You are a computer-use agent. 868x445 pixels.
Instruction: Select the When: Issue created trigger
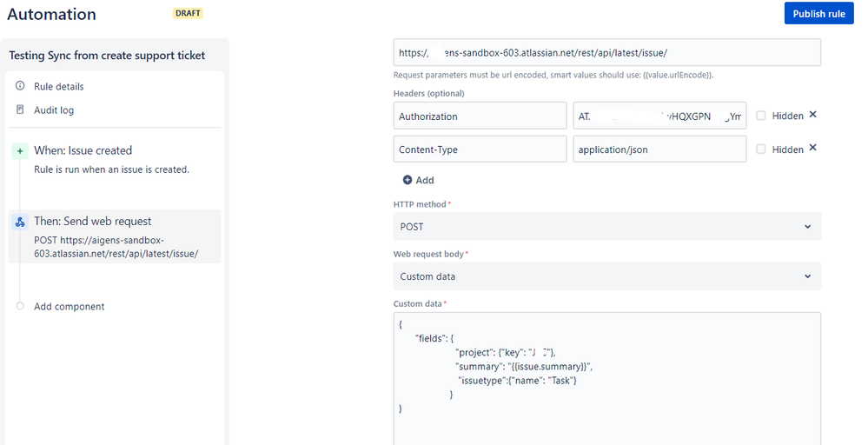pyautogui.click(x=83, y=150)
